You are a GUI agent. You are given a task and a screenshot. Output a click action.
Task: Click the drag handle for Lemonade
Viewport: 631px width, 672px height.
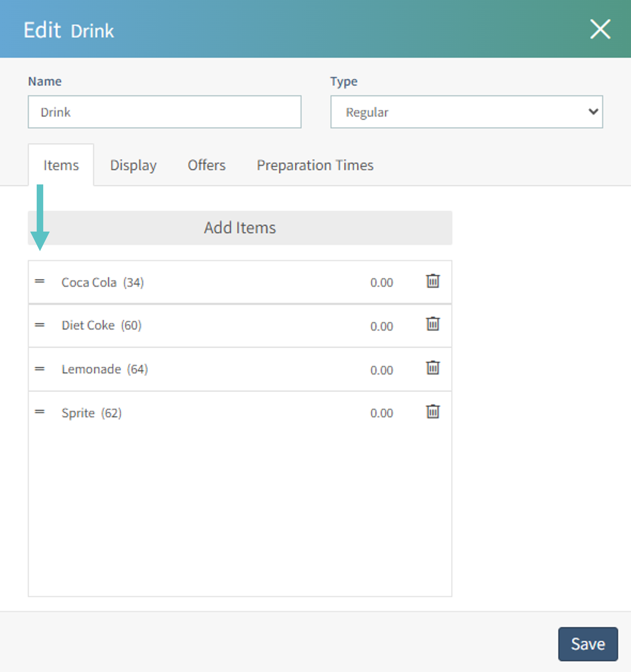pyautogui.click(x=40, y=369)
